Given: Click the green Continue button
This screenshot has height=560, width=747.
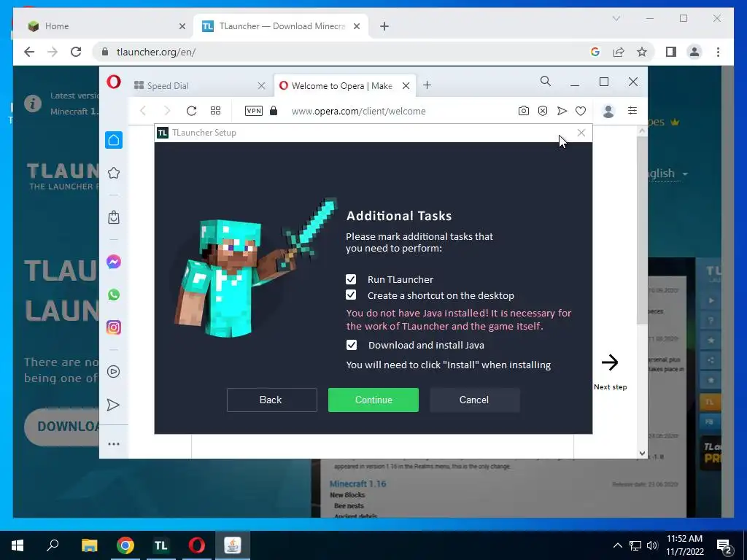Looking at the screenshot, I should (373, 400).
